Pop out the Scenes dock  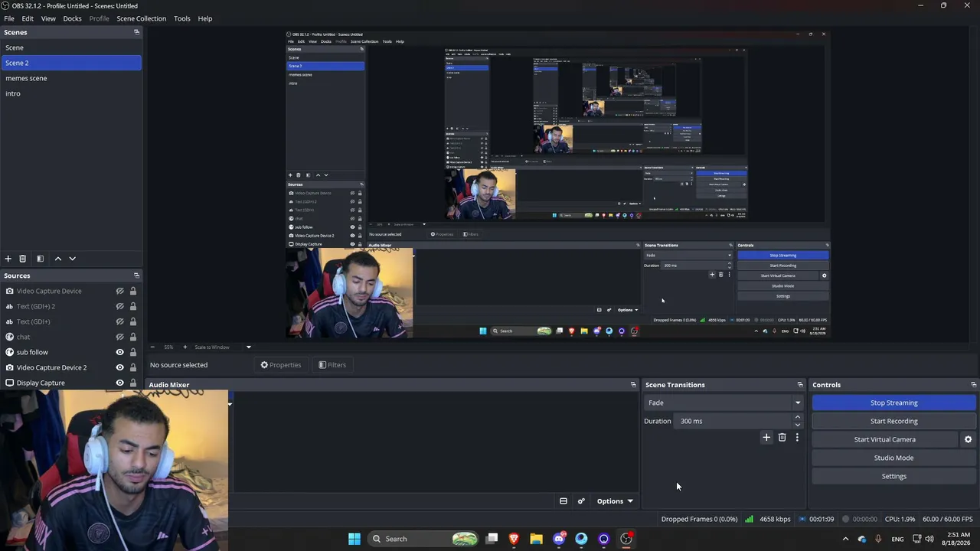click(x=136, y=32)
